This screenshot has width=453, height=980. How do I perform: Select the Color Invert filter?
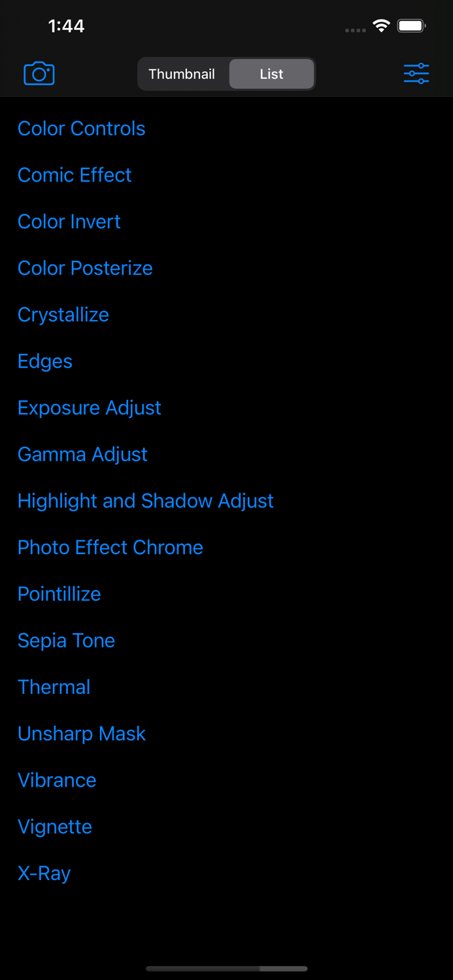69,222
